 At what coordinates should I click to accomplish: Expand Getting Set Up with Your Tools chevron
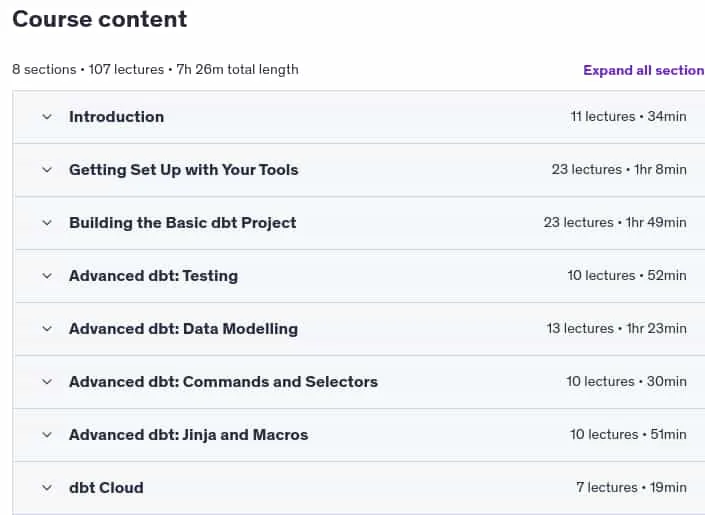[x=47, y=170]
